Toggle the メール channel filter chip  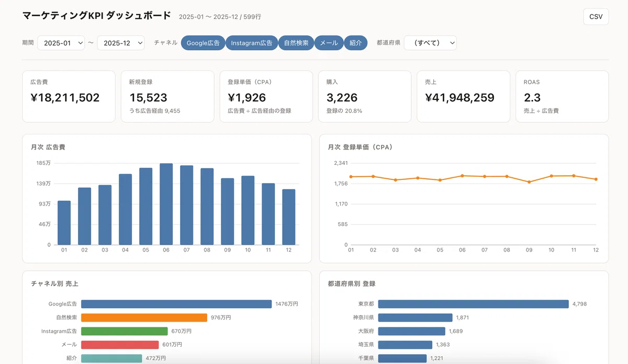[329, 43]
